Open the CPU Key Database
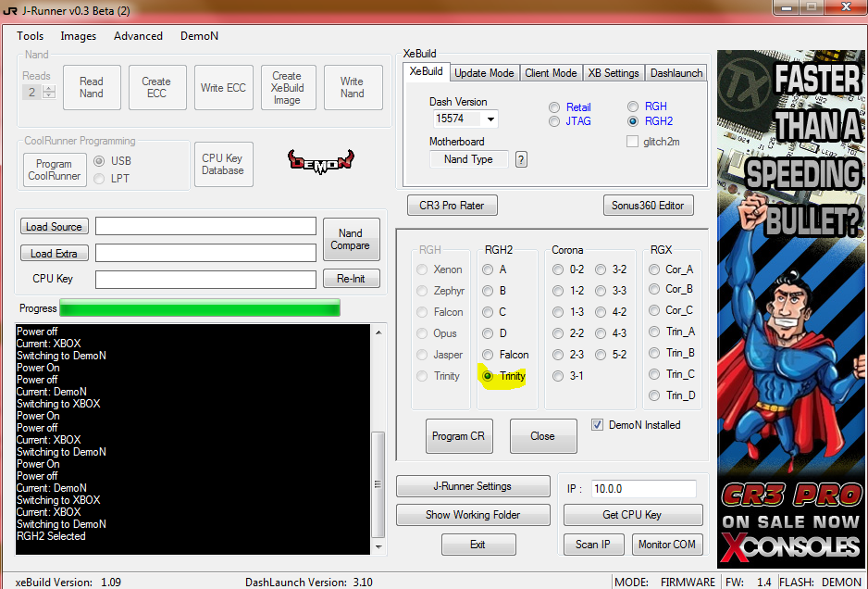The height and width of the screenshot is (589, 868). [x=223, y=164]
